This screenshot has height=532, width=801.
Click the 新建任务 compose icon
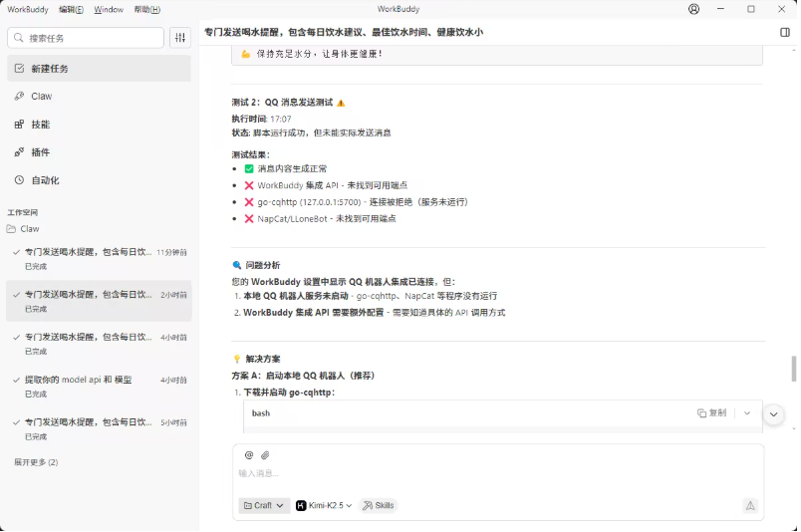(x=19, y=69)
